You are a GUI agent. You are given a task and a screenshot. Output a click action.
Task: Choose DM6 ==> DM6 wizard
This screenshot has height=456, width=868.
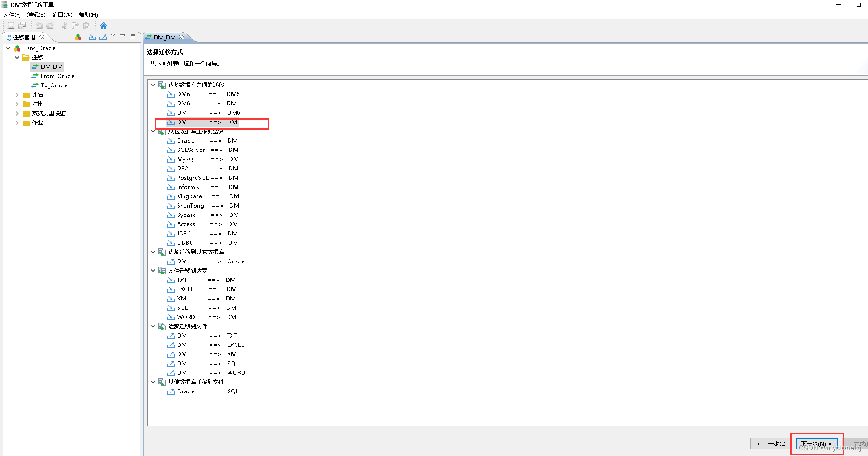[x=204, y=94]
